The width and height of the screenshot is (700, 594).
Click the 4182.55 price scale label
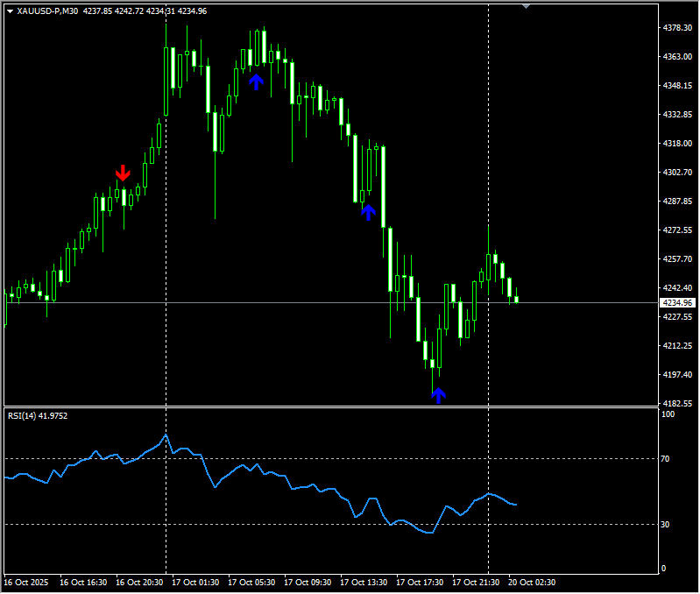pyautogui.click(x=677, y=403)
